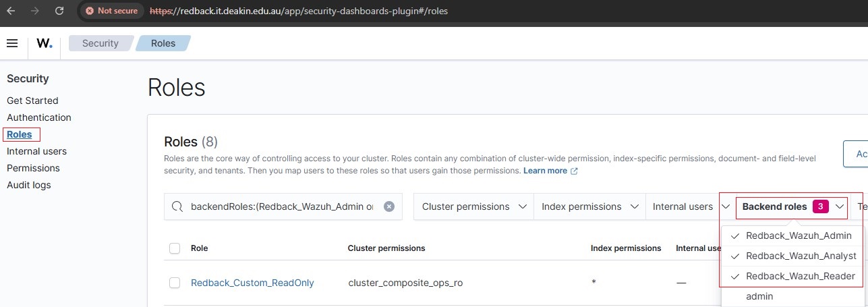
Task: Open the Internal users filter dropdown
Action: 689,206
